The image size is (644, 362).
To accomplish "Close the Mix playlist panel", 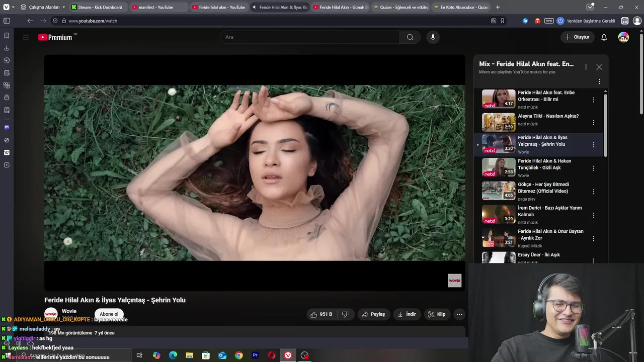I will tap(599, 67).
